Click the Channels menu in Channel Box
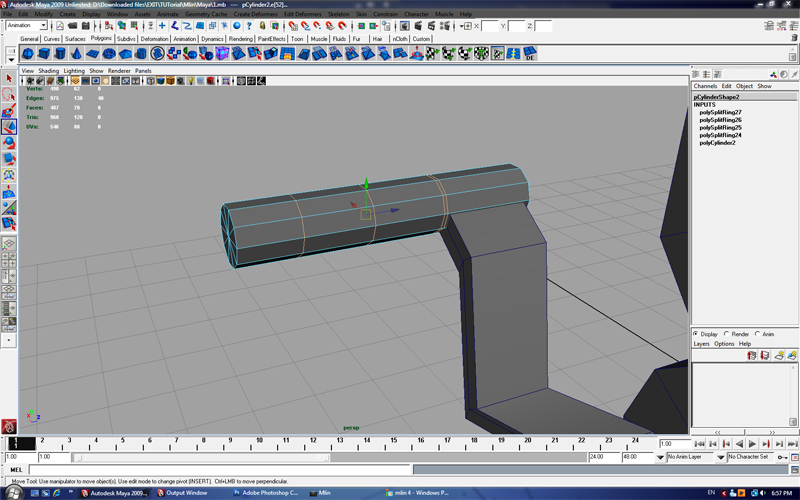 705,86
